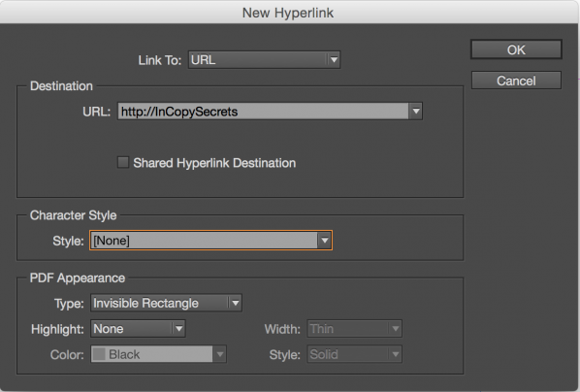Open the Link To dropdown
Image resolution: width=580 pixels, height=392 pixels.
[x=264, y=60]
